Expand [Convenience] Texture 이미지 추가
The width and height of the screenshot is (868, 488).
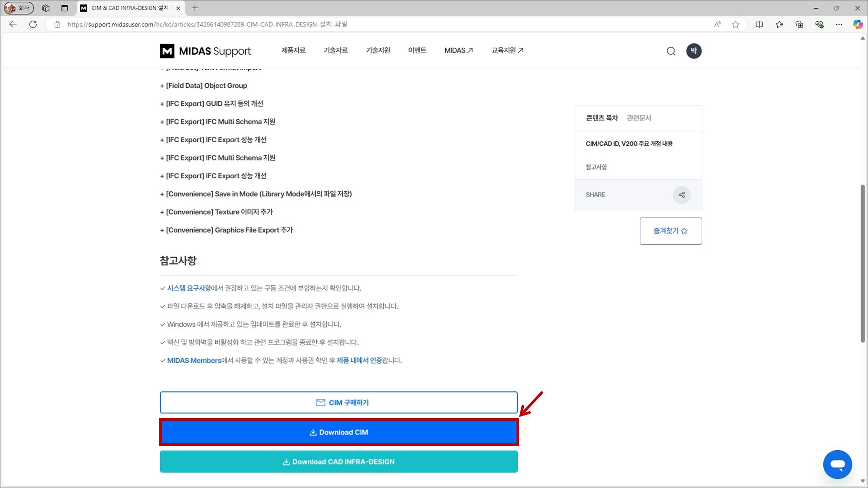[216, 212]
